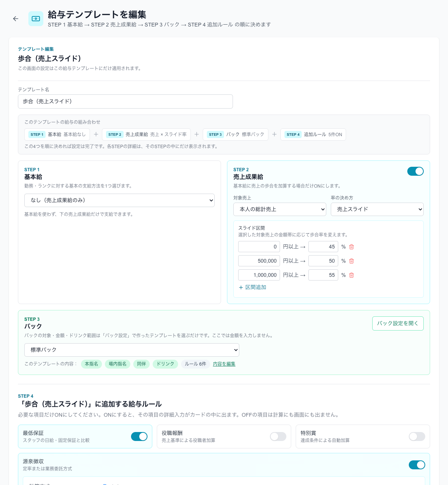448x485 pixels.
Task: Disable the 最低保証 rule toggle
Action: tap(139, 436)
